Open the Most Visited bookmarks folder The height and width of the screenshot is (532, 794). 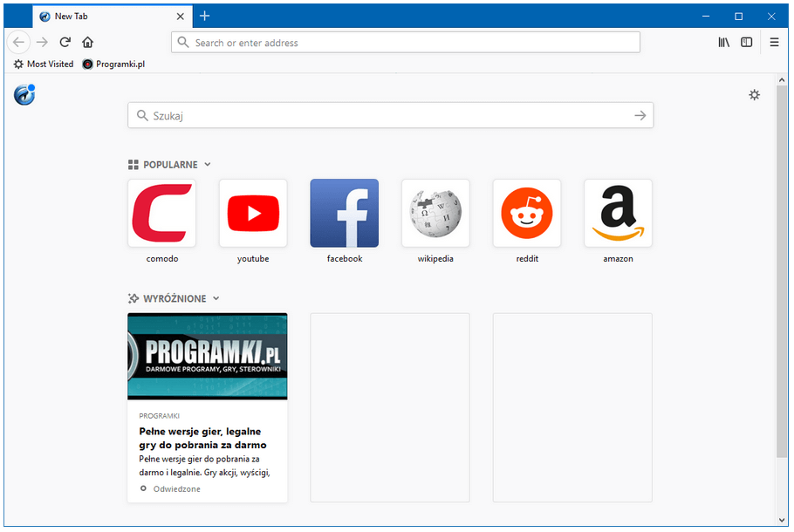point(44,64)
